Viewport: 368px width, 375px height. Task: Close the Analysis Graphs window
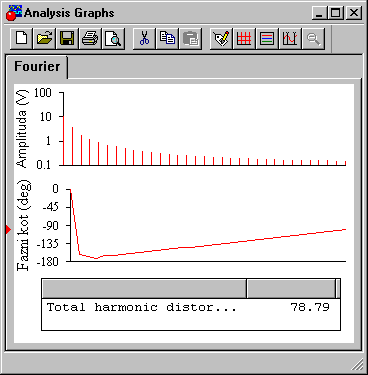click(x=353, y=13)
